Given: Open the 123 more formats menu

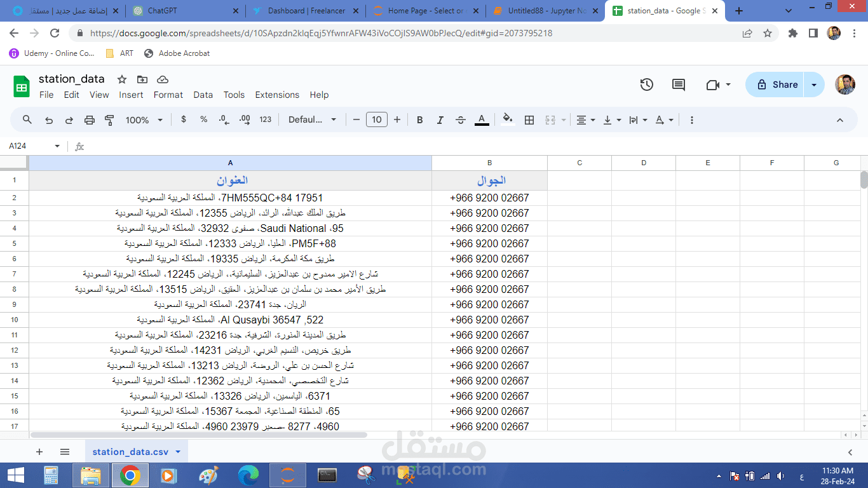Looking at the screenshot, I should [266, 119].
